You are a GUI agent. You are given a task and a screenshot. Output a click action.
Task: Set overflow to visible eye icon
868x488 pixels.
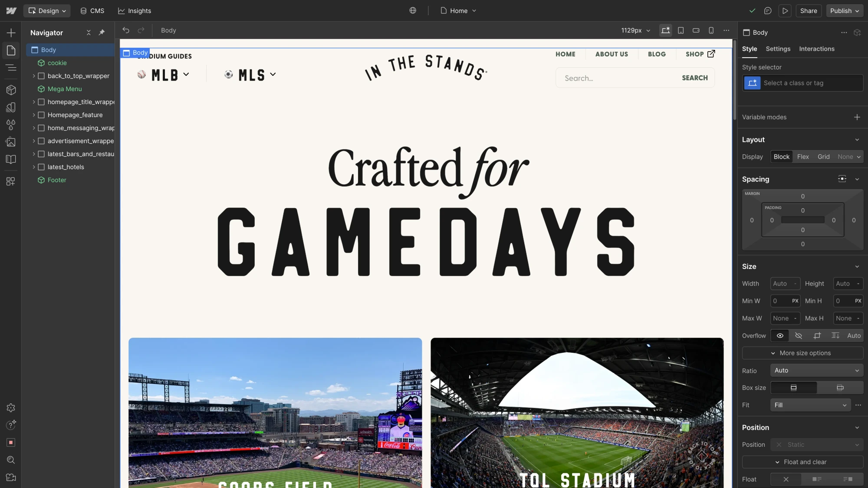(x=780, y=336)
